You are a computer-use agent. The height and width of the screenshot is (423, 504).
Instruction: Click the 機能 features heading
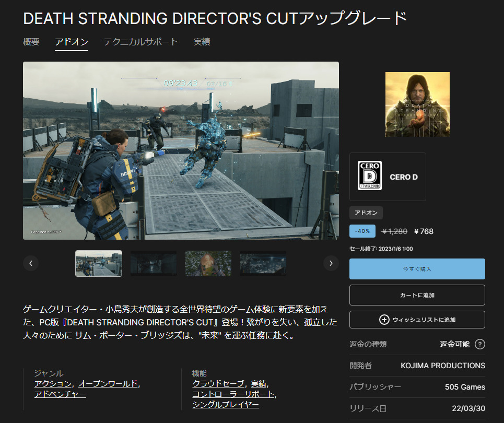pos(200,373)
